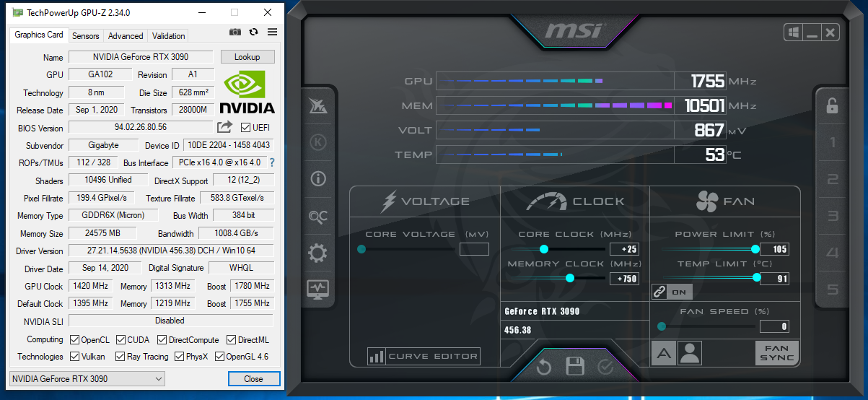The width and height of the screenshot is (868, 400).
Task: Apply Afterburner settings with checkmark
Action: click(605, 368)
